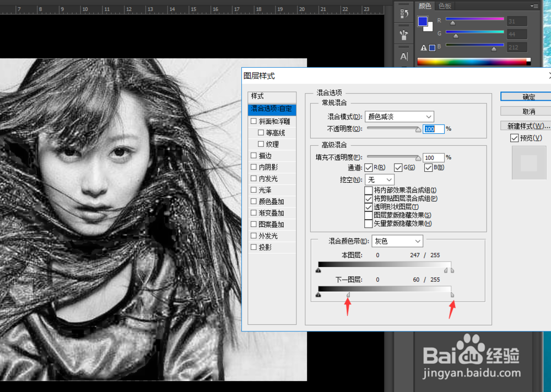The image size is (551, 392).
Task: Click the style preview thumbnail under 预览
Action: click(x=529, y=163)
